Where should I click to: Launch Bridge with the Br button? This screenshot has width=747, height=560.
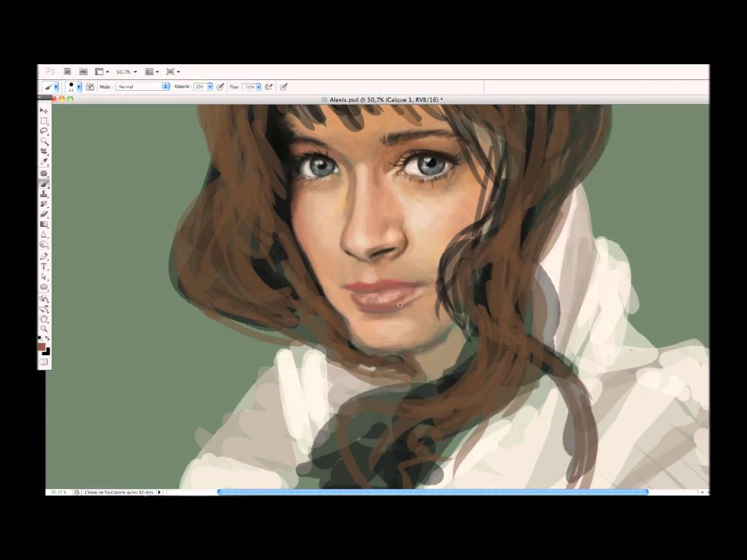67,72
